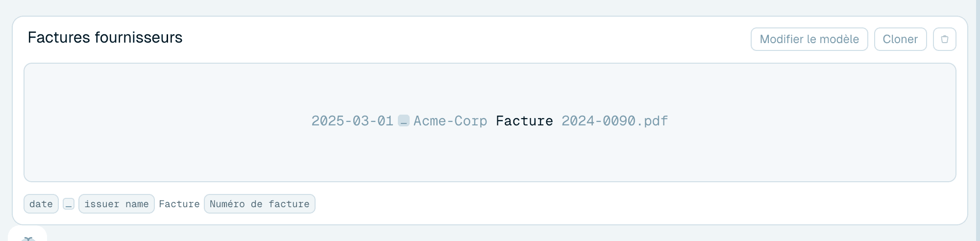Click the .pdf extension in the preview
Screen dimensions: 980x241
pyautogui.click(x=652, y=121)
